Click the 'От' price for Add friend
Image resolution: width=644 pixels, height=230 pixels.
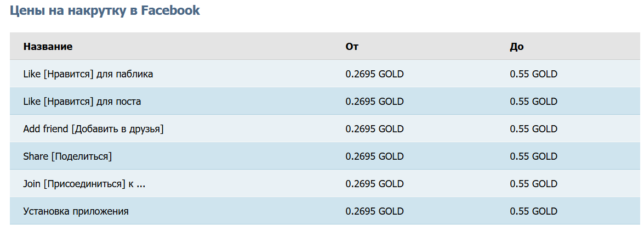click(x=374, y=129)
